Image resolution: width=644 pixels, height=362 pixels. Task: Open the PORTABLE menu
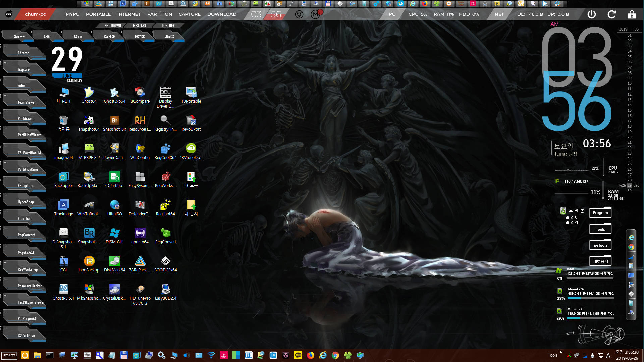pyautogui.click(x=98, y=14)
